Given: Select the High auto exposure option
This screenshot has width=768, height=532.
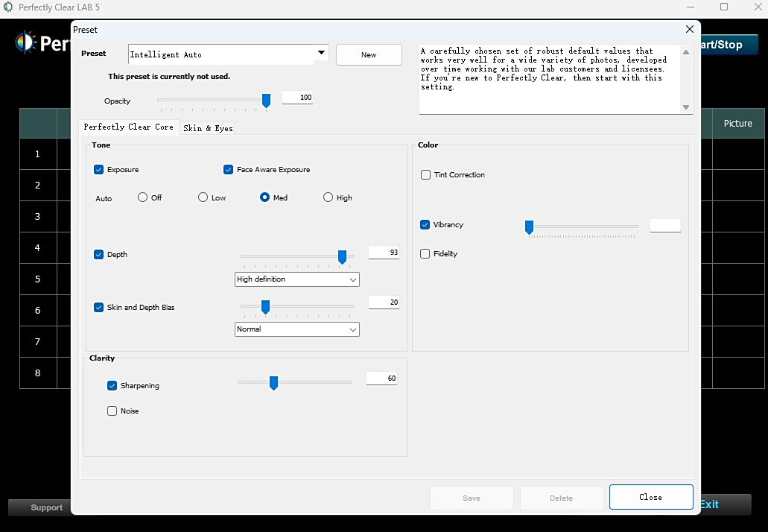Looking at the screenshot, I should pyautogui.click(x=328, y=197).
